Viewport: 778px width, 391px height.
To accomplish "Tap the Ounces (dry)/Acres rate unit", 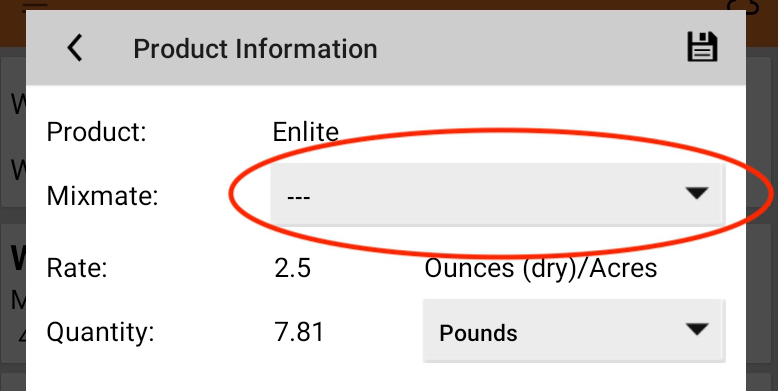I will click(x=541, y=268).
